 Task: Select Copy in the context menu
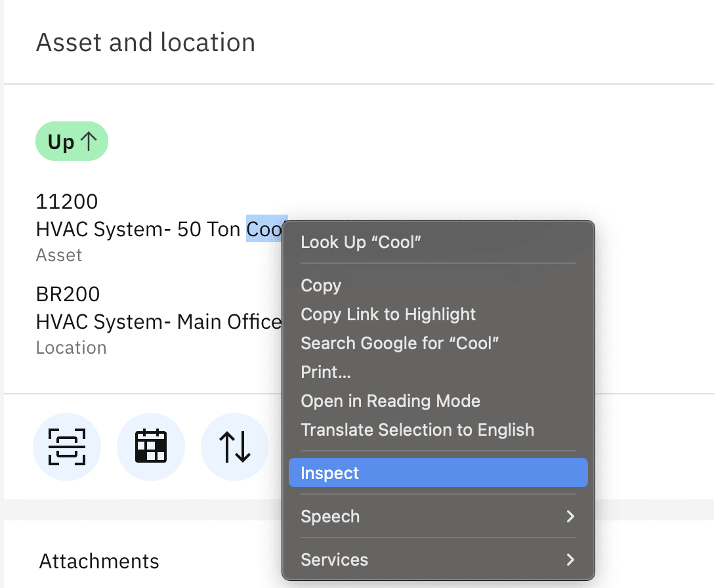[x=321, y=285]
